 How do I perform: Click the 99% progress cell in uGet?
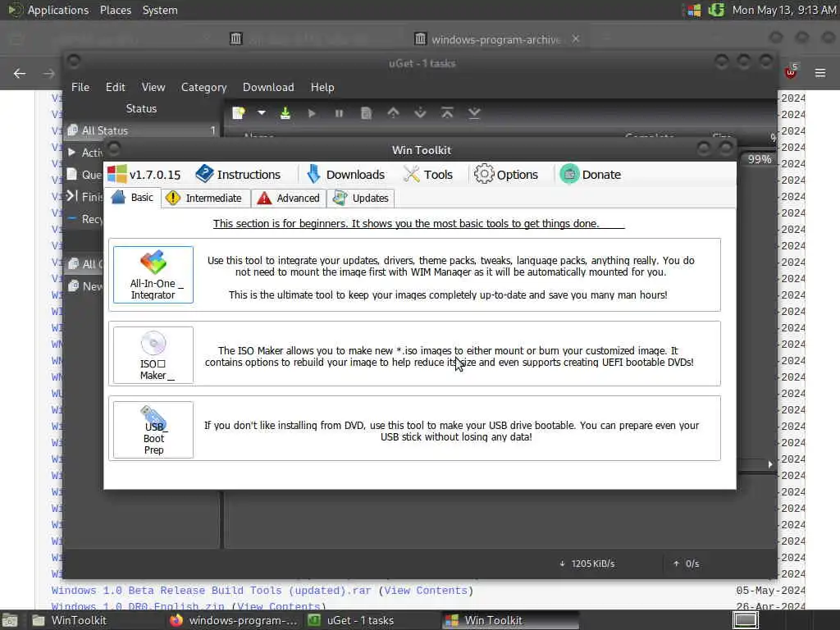click(x=759, y=160)
